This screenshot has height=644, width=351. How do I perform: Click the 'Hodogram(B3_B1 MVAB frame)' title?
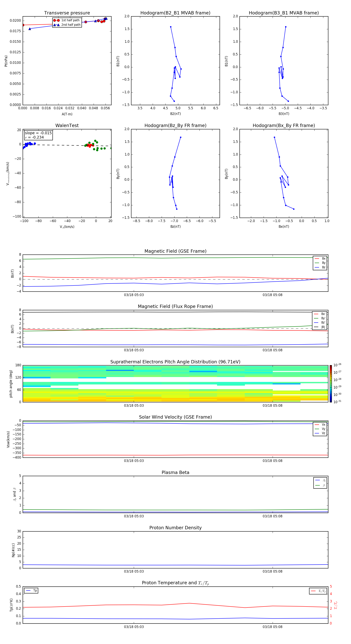284,13
